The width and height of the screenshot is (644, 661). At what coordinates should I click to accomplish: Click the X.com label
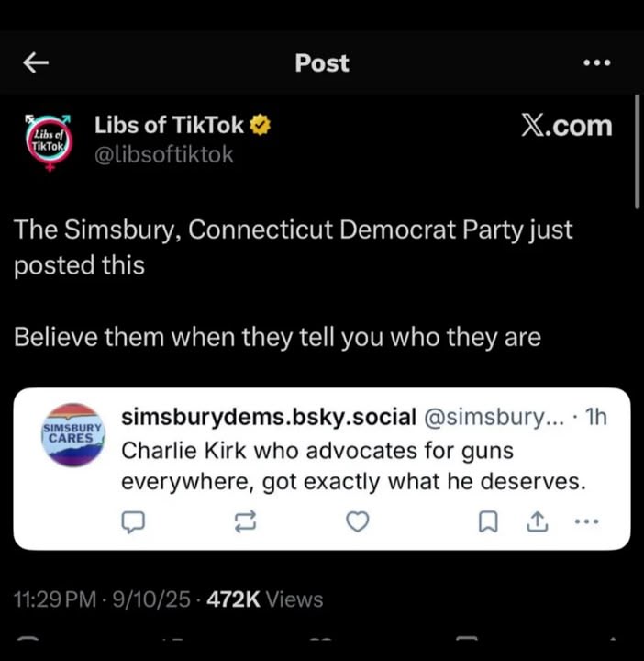(x=566, y=126)
